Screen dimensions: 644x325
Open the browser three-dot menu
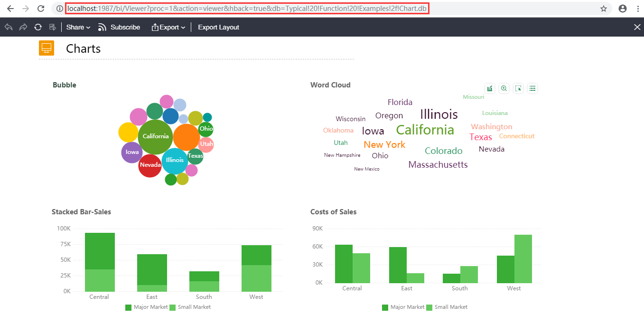point(637,9)
